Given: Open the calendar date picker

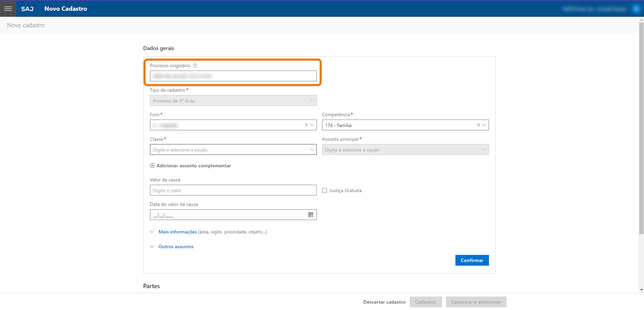Looking at the screenshot, I should tap(311, 215).
